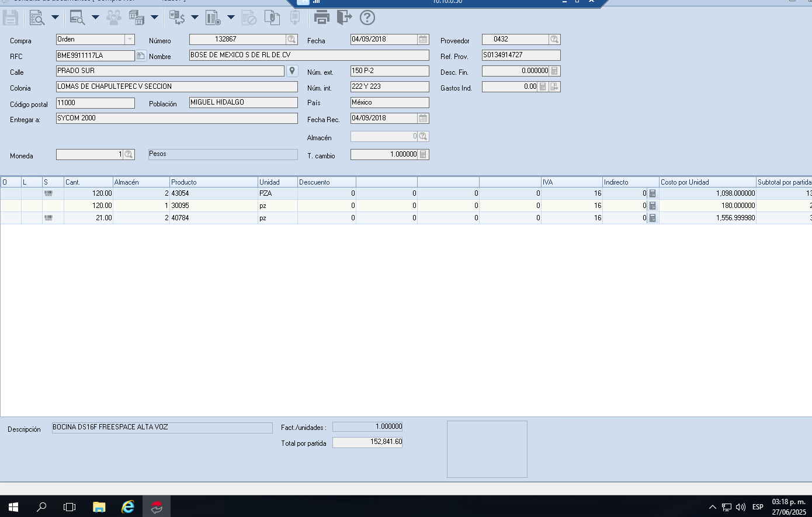
Task: Open the Windows Start menu
Action: point(13,506)
